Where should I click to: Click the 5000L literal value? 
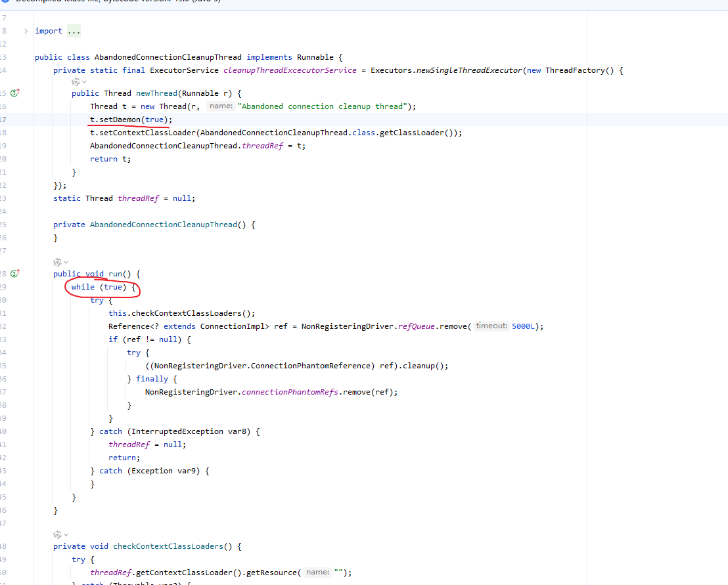click(523, 326)
